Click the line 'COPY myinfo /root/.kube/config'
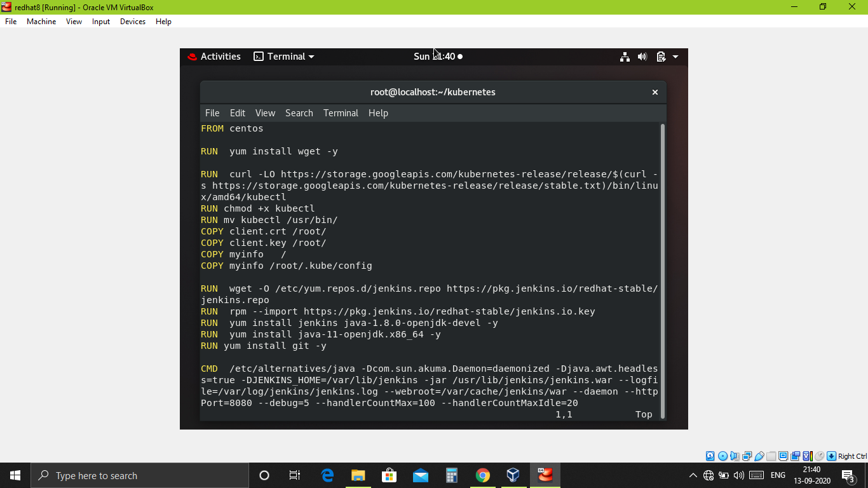The image size is (868, 488). [286, 266]
